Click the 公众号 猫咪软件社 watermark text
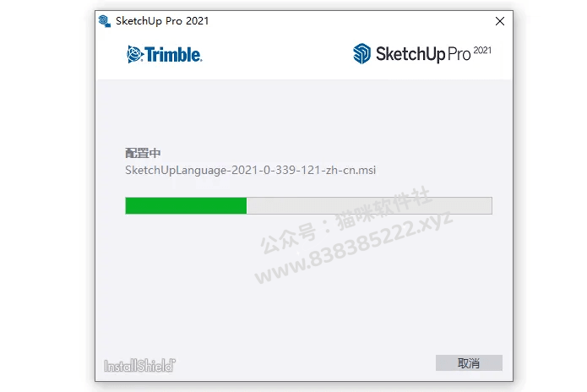The image size is (587, 392). pyautogui.click(x=346, y=220)
